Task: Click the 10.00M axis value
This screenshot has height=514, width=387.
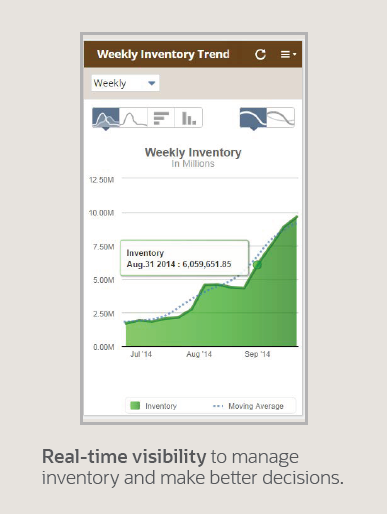Action: click(101, 213)
